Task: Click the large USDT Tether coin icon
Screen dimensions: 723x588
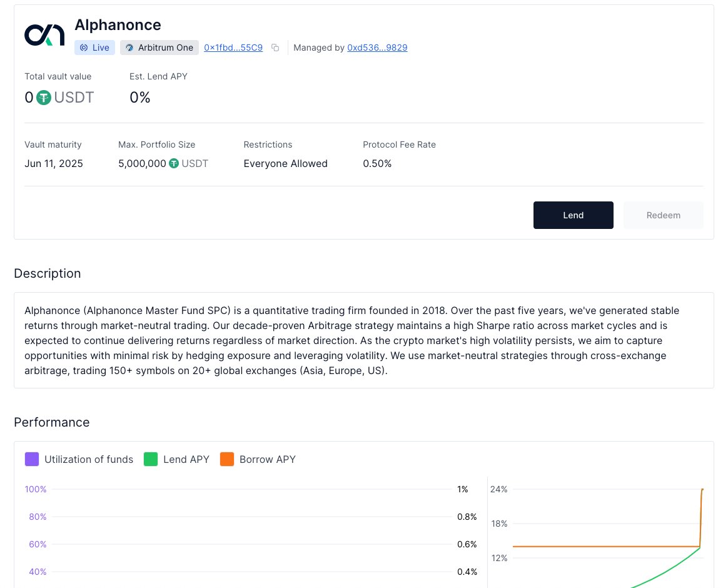Action: (44, 98)
